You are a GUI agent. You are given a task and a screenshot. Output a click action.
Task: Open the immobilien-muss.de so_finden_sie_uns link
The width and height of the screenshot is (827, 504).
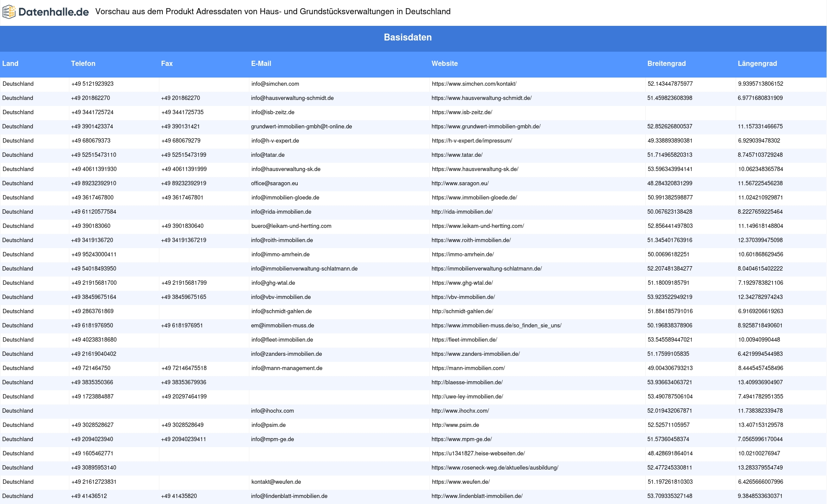pos(497,326)
